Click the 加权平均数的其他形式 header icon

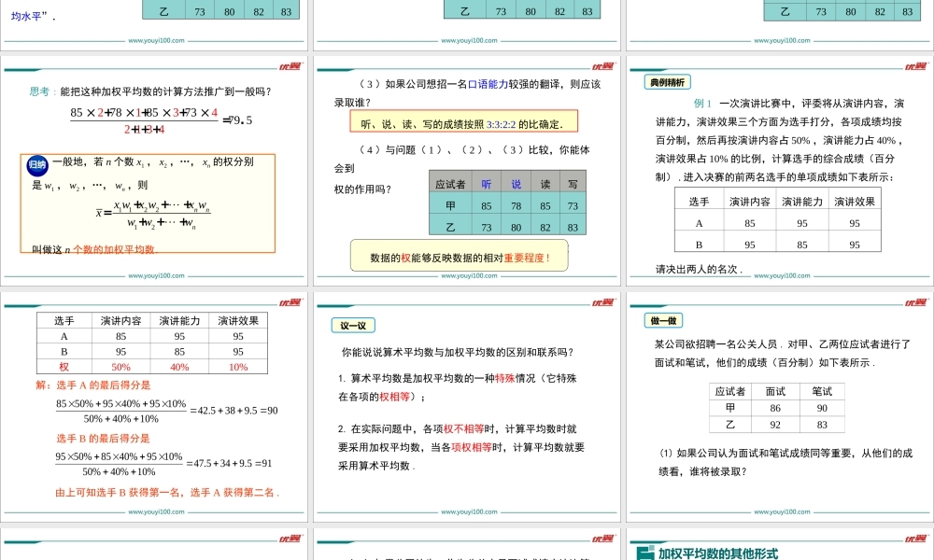644,550
